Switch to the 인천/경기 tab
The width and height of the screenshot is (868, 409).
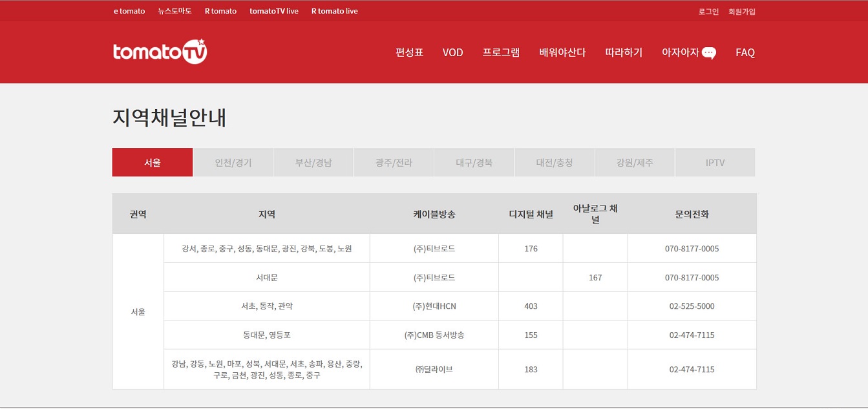click(x=233, y=162)
